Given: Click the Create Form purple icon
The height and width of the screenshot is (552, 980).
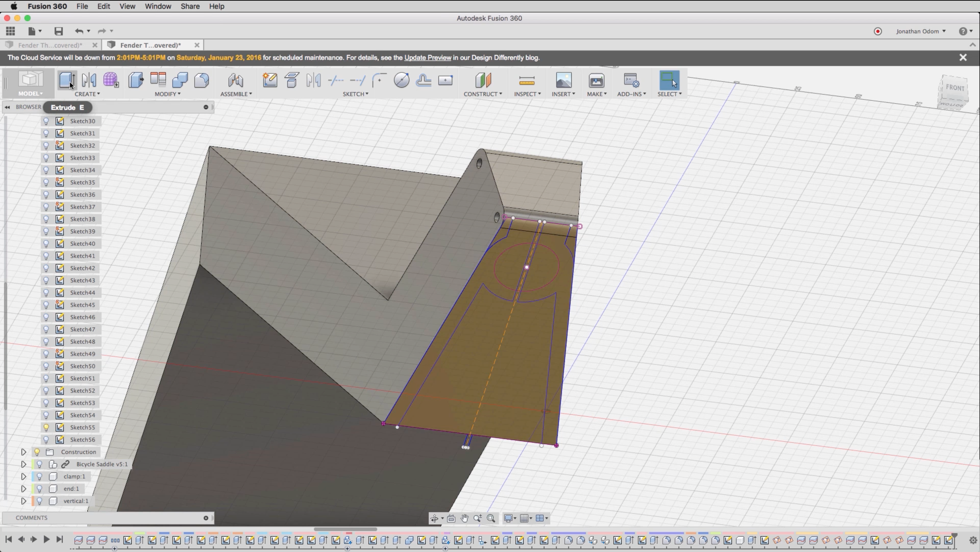Looking at the screenshot, I should (111, 80).
